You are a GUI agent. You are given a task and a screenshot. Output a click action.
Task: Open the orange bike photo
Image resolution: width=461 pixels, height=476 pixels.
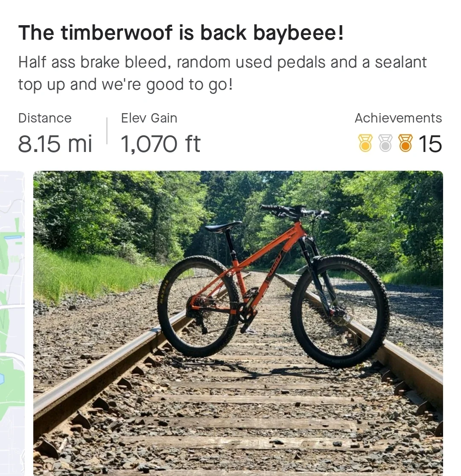click(238, 323)
